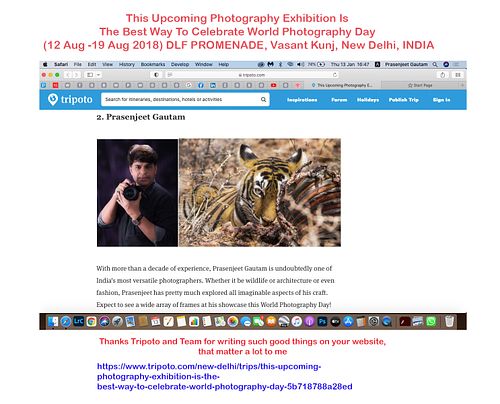Click the Safari share icon
This screenshot has height=404, width=500.
(x=442, y=75)
